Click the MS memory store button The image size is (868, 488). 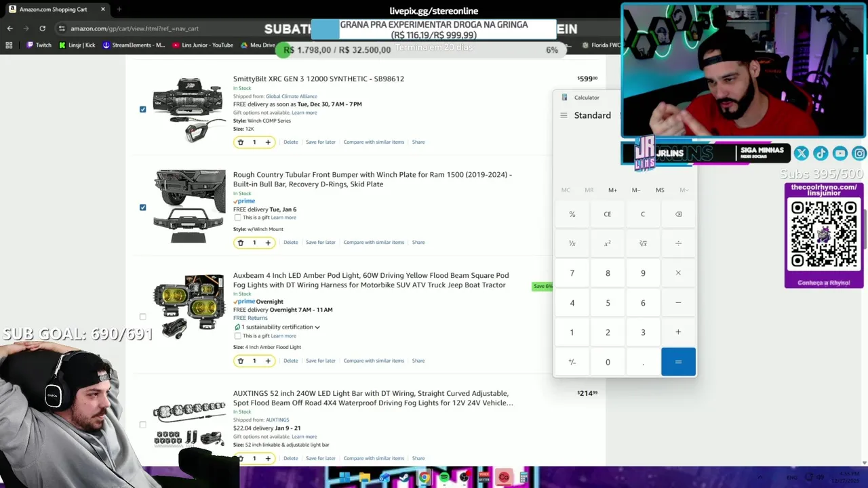tap(660, 190)
